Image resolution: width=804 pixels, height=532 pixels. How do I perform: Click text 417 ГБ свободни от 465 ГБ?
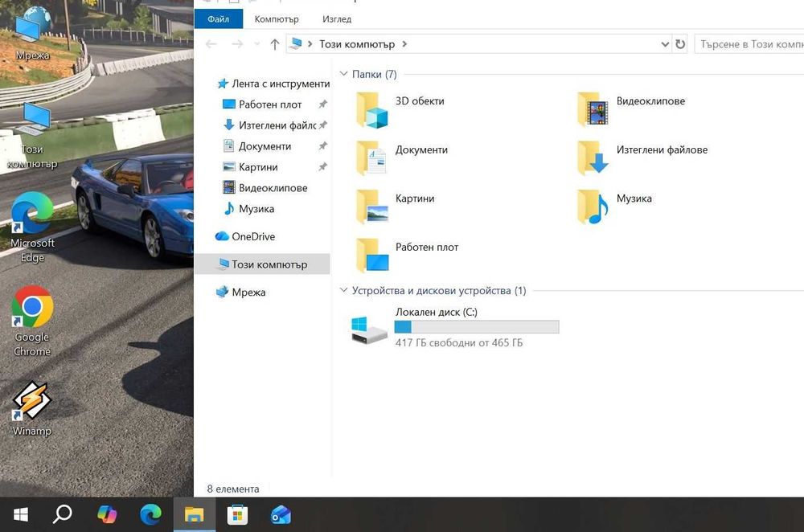459,342
